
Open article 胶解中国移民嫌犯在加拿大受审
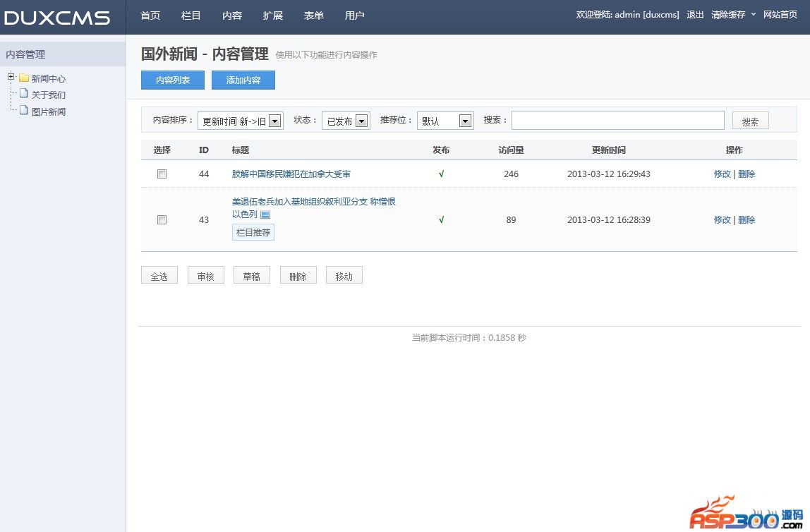291,174
